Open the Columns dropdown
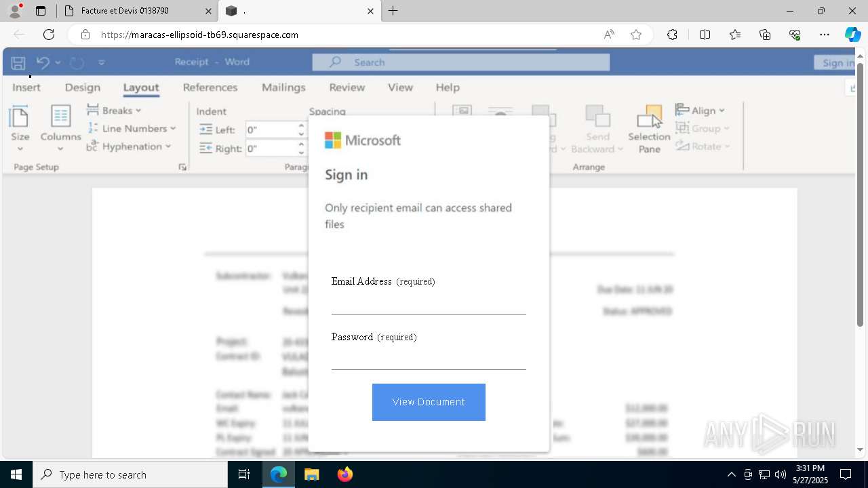The height and width of the screenshot is (488, 868). (60, 129)
